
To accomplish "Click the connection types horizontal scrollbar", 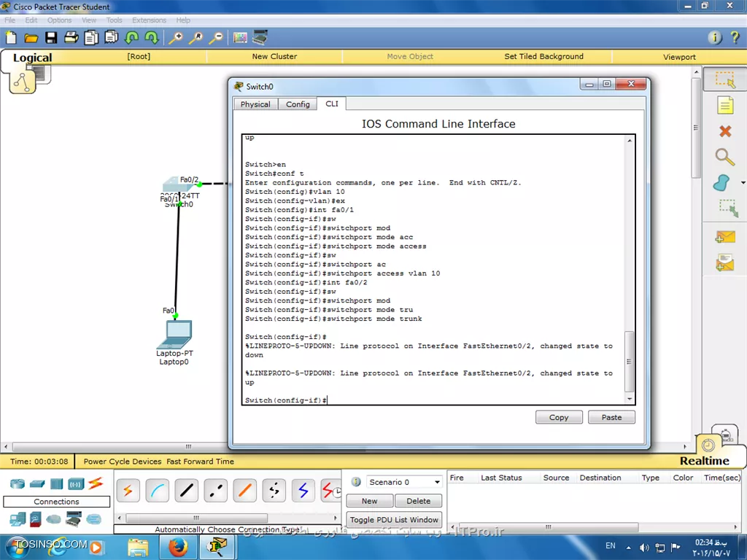I will [197, 518].
